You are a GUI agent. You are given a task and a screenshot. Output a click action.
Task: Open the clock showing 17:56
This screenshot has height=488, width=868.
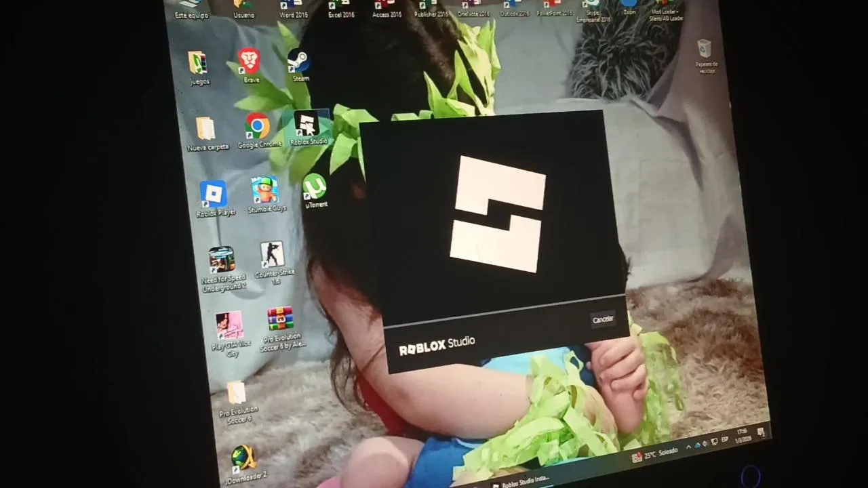[x=743, y=434]
